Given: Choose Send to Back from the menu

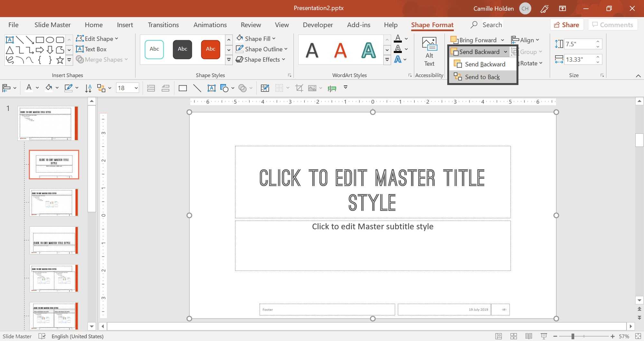Looking at the screenshot, I should tap(482, 77).
